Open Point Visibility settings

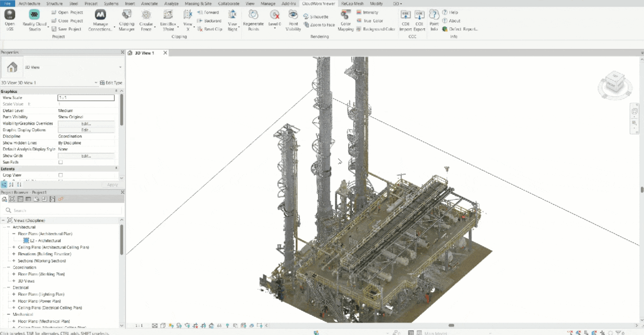tap(293, 15)
